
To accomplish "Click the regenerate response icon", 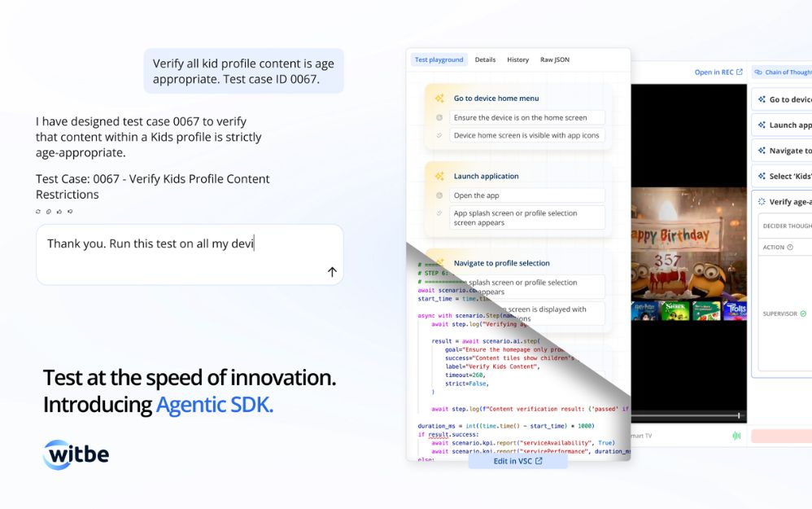I will pyautogui.click(x=38, y=212).
